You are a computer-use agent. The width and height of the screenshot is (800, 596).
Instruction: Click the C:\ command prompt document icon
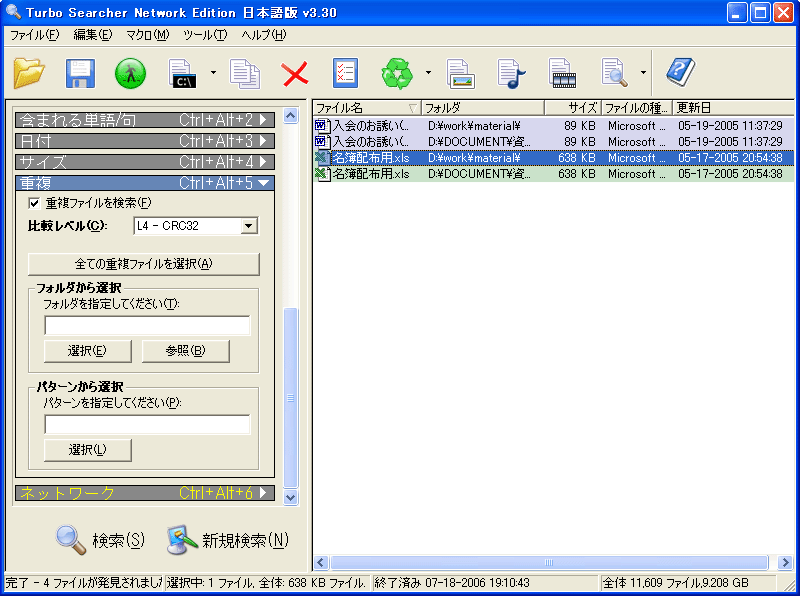pos(183,73)
